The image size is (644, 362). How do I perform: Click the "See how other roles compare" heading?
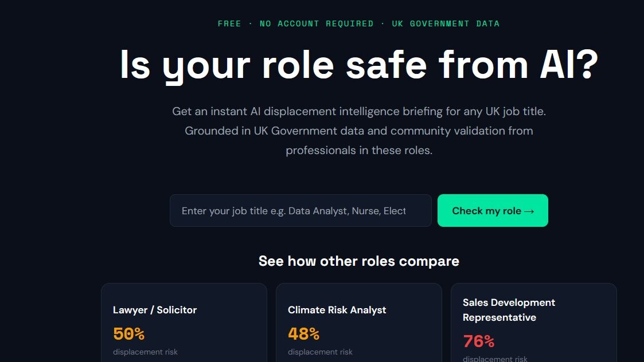tap(358, 261)
